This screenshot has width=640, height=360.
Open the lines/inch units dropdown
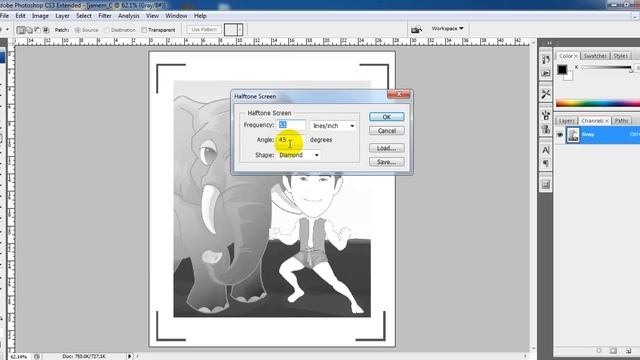coord(333,126)
